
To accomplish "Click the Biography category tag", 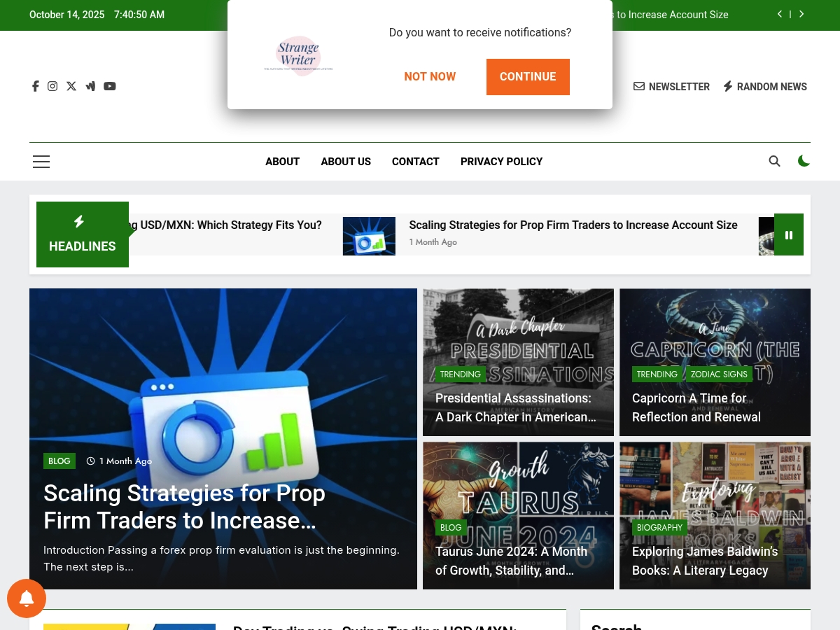I will click(x=659, y=528).
